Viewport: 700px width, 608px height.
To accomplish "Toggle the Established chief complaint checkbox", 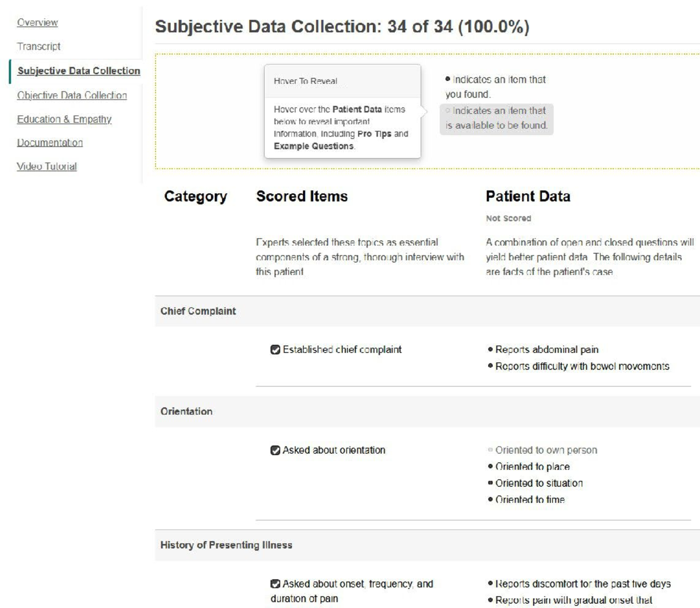I will pos(275,350).
